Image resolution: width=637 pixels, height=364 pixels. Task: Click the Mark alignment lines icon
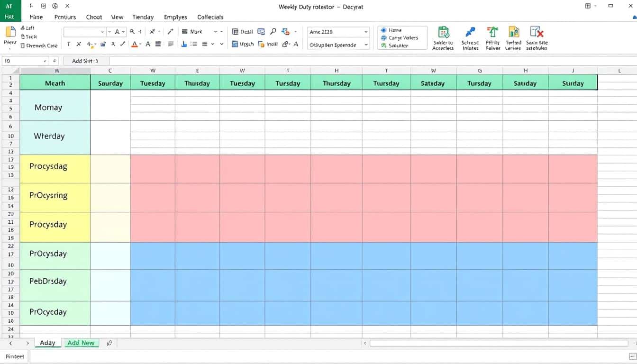click(x=185, y=32)
